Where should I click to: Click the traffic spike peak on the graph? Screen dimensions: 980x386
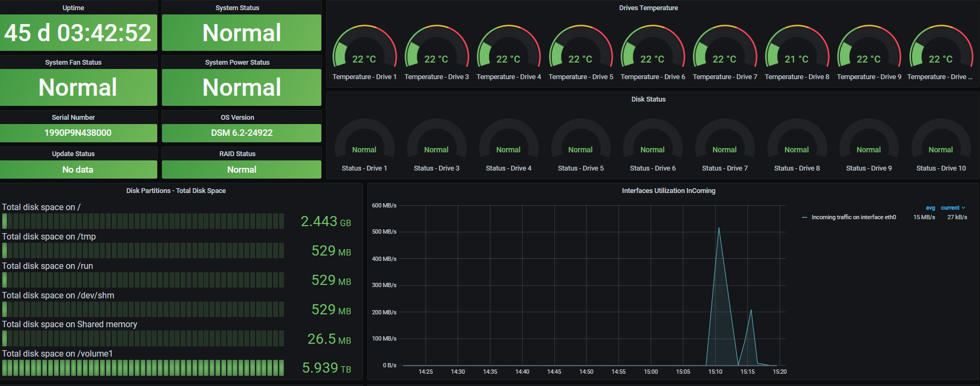(719, 229)
